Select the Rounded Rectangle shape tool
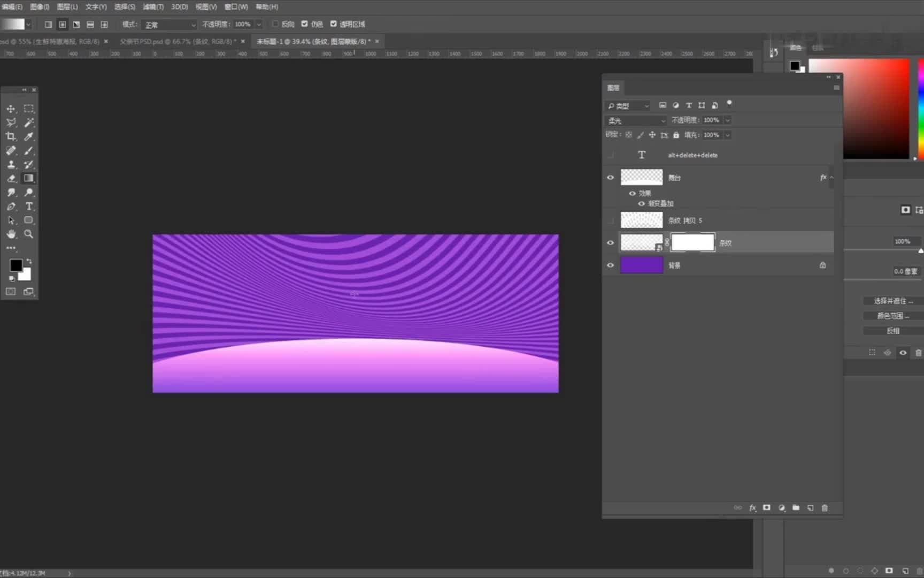The image size is (924, 578). pos(29,220)
